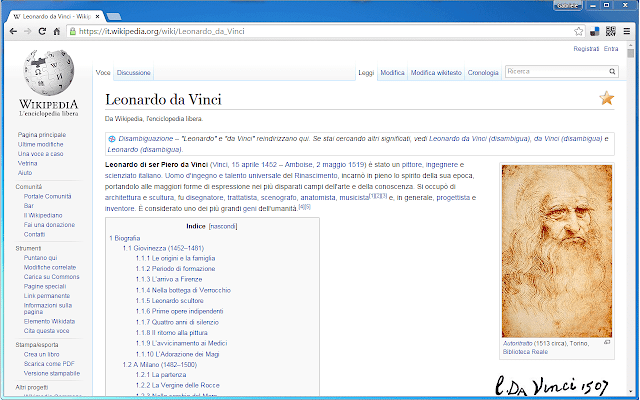
Task: Jump to 1.1.10 L'Adorazione dei Magi
Action: (178, 354)
